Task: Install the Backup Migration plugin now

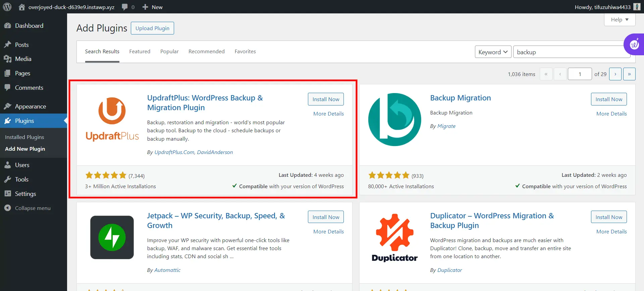Action: tap(609, 99)
